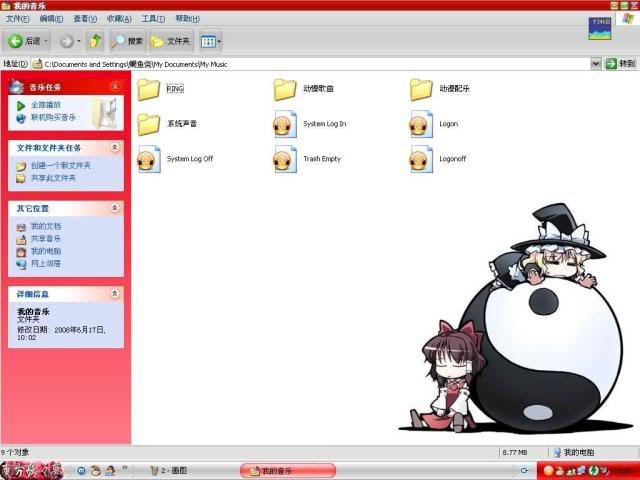
Task: Click the green lightning system tray icon
Action: (594, 471)
